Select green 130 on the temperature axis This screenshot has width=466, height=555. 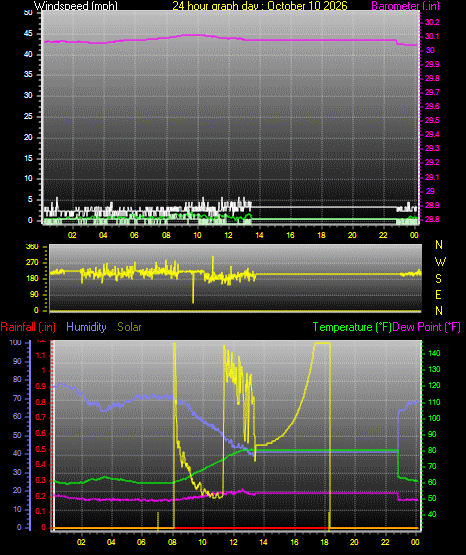(x=434, y=369)
